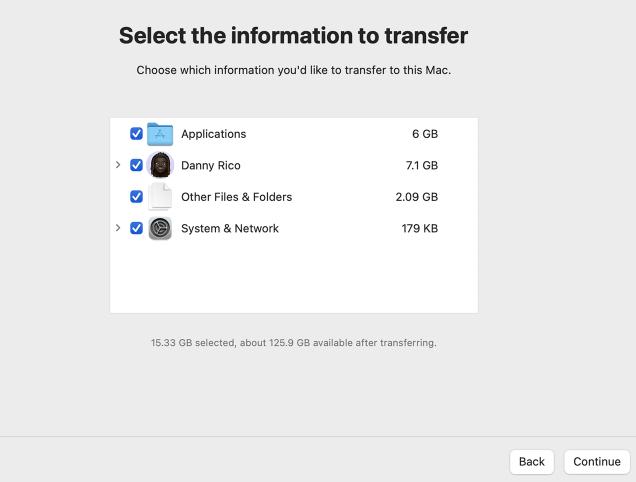Click the 179 KB size value
This screenshot has height=482, width=636.
click(419, 228)
